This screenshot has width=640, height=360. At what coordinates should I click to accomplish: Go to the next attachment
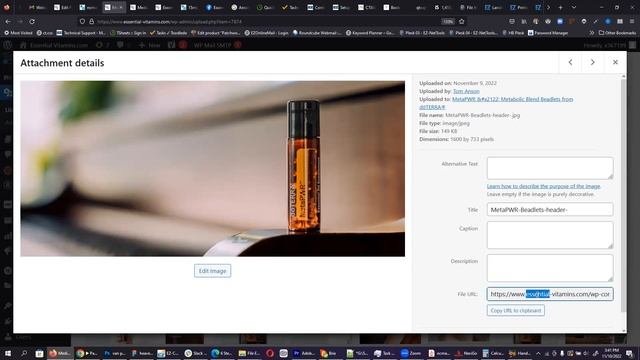pyautogui.click(x=593, y=62)
